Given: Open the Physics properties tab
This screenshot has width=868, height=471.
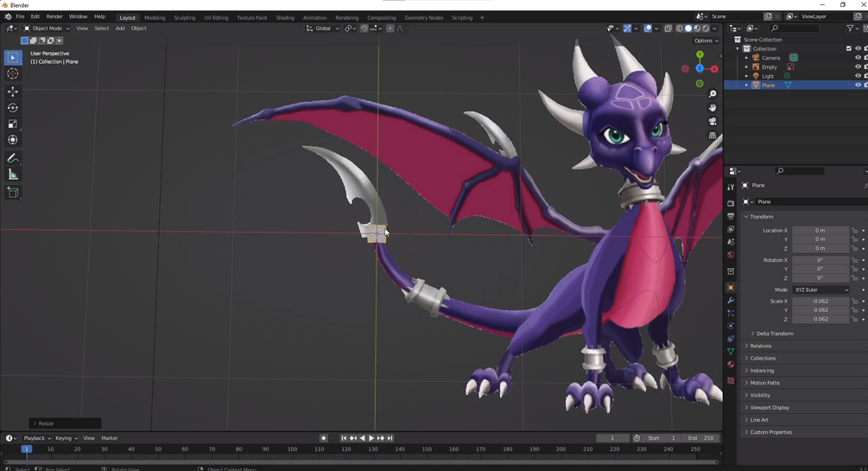Looking at the screenshot, I should 731,326.
